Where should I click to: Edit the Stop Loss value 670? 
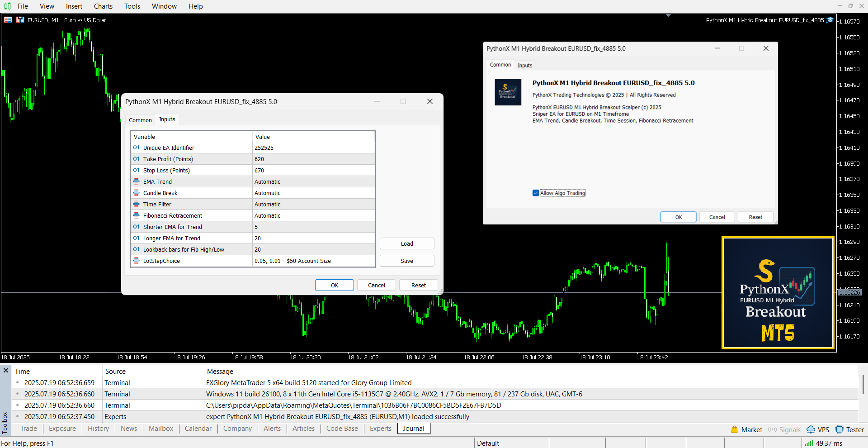click(313, 170)
